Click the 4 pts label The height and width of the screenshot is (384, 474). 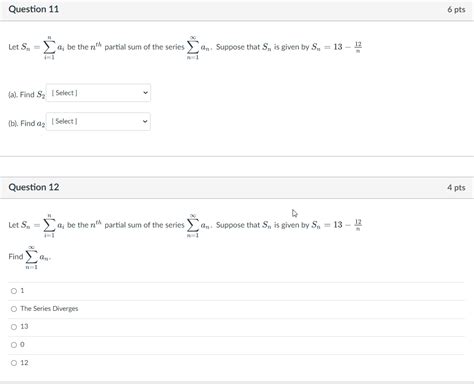(x=456, y=188)
